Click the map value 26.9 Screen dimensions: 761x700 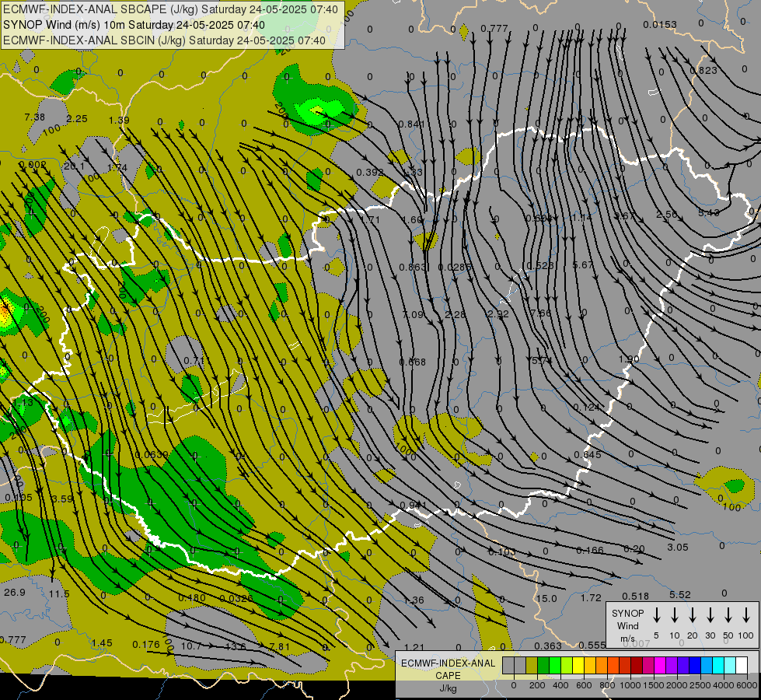click(15, 592)
